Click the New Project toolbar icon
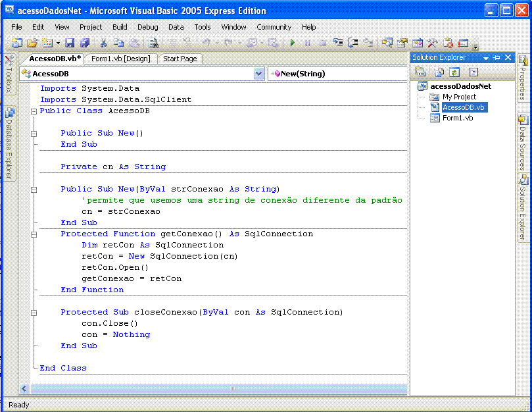The width and height of the screenshot is (532, 412). pyautogui.click(x=16, y=43)
